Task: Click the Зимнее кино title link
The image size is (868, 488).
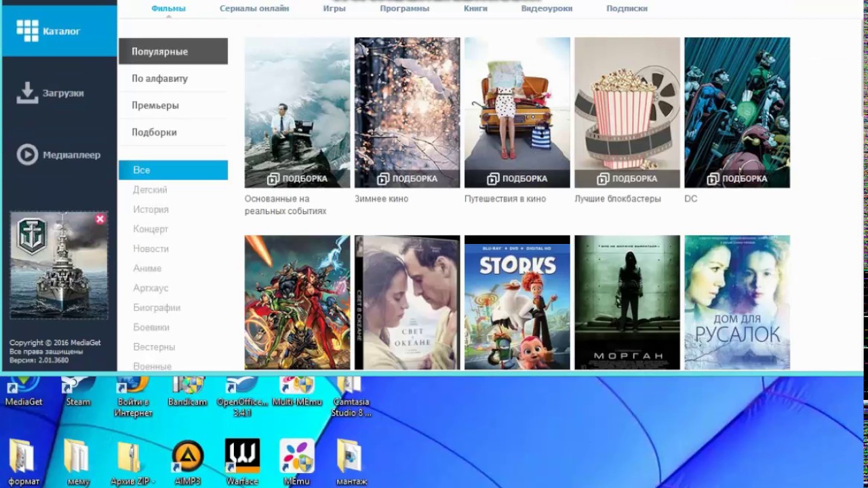Action: coord(381,199)
